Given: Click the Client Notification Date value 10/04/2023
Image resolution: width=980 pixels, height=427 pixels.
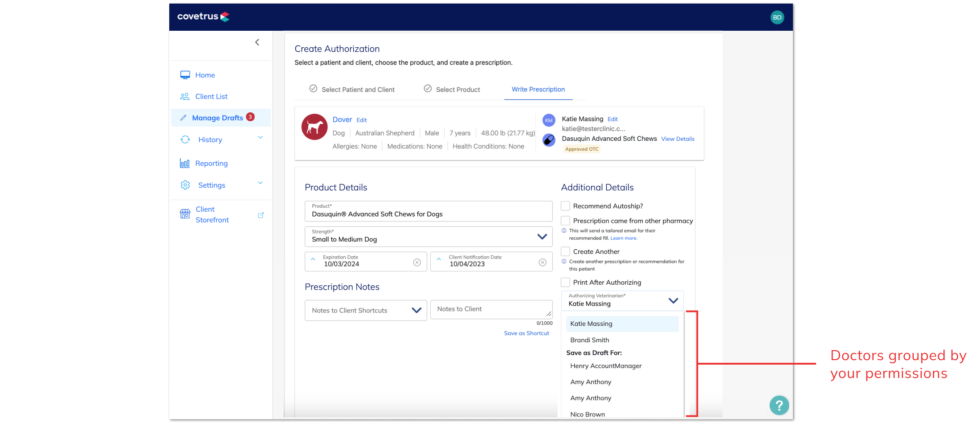Looking at the screenshot, I should coord(467,264).
